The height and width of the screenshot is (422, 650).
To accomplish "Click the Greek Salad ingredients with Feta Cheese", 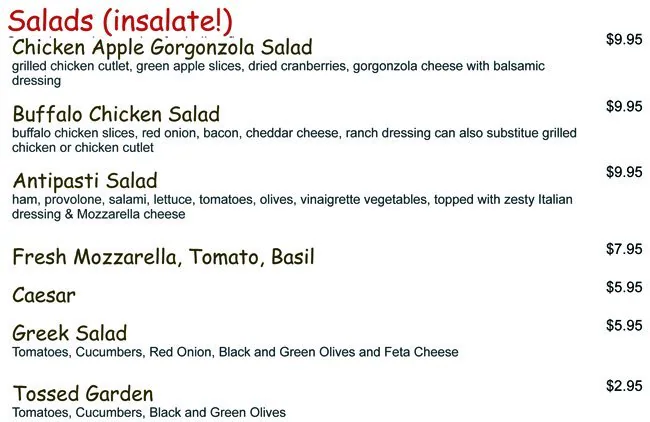I will pos(235,352).
